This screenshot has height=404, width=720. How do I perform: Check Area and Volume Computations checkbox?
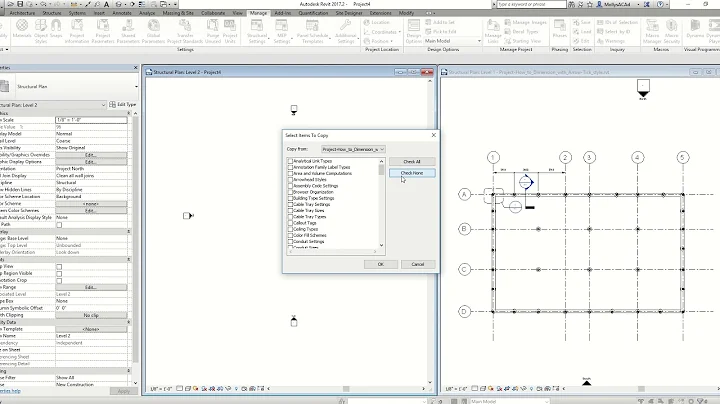click(290, 174)
